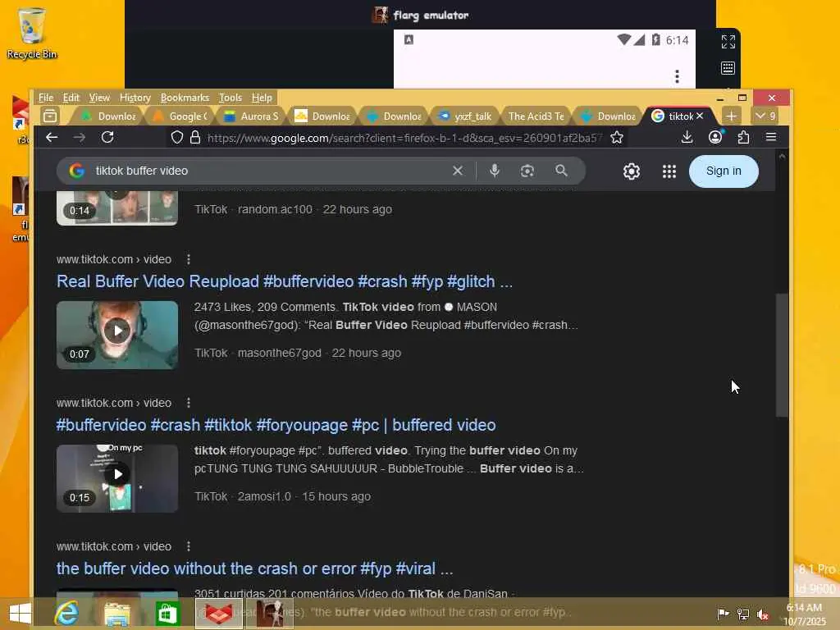
Task: Search by image with the Google Lens icon
Action: [x=527, y=171]
